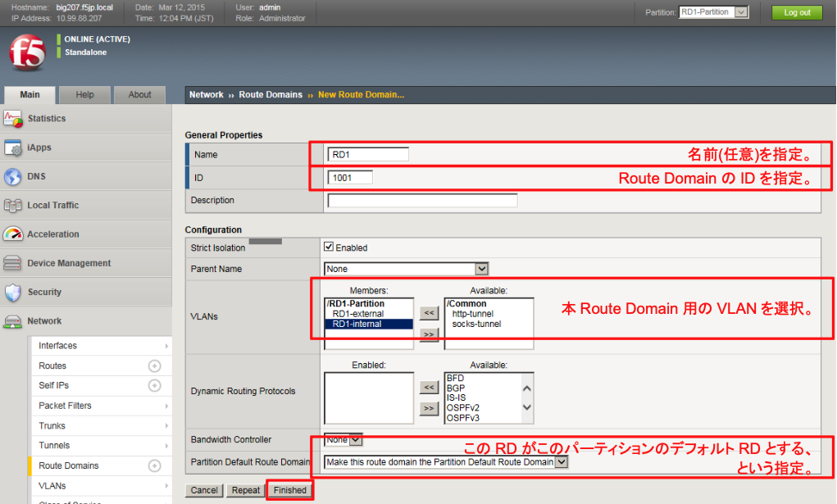Click plus icon next to Route Domains

[x=154, y=465]
